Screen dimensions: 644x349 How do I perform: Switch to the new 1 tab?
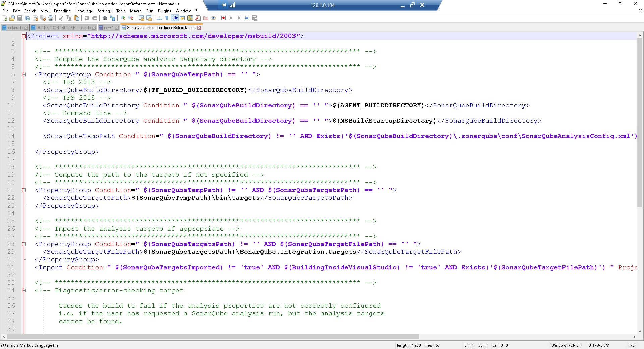(x=108, y=28)
